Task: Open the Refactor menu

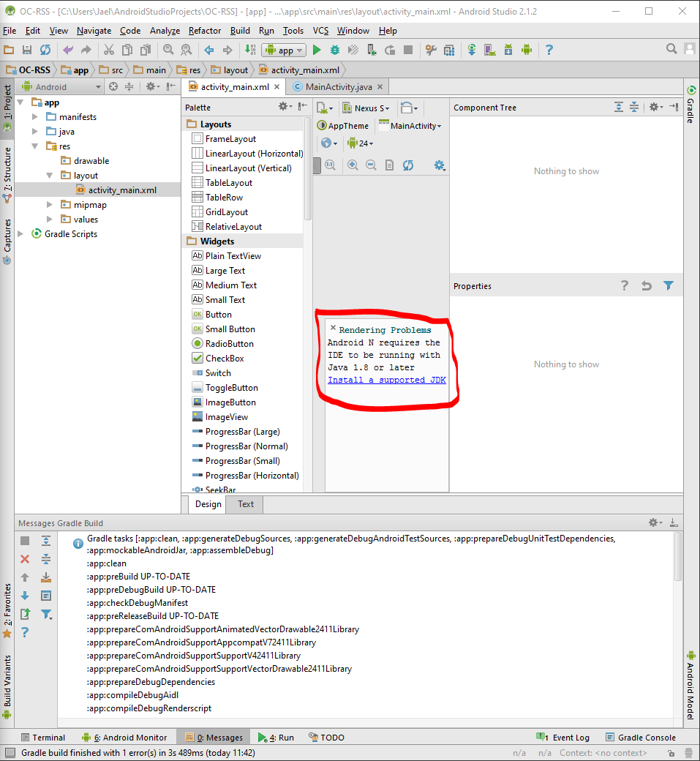Action: tap(204, 31)
